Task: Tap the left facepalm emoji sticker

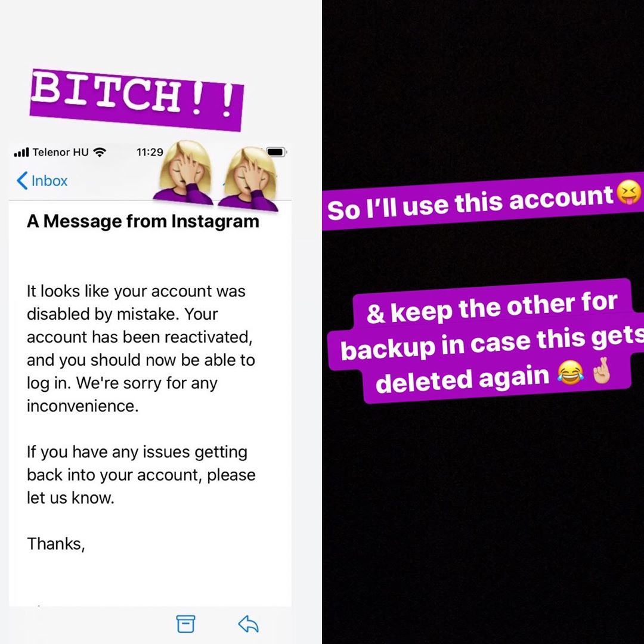Action: point(184,172)
